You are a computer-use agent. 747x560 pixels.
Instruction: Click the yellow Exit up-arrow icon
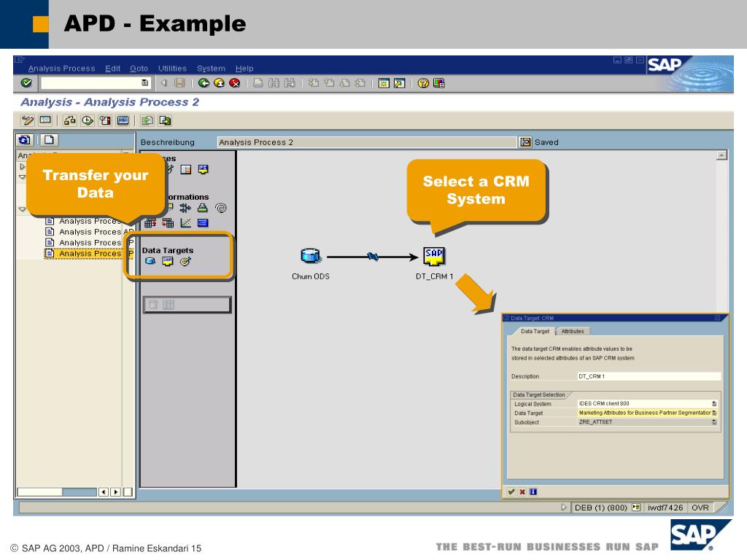219,83
